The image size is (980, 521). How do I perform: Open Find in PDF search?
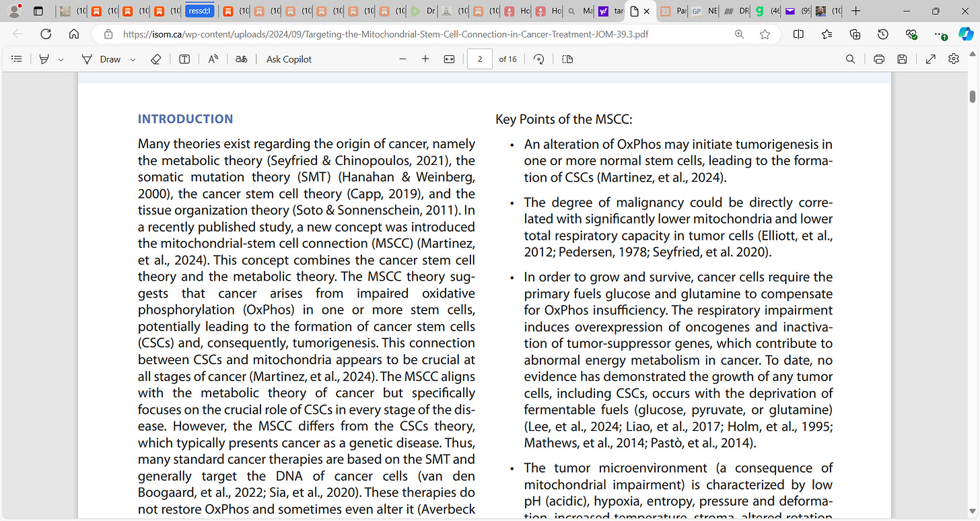[x=851, y=59]
